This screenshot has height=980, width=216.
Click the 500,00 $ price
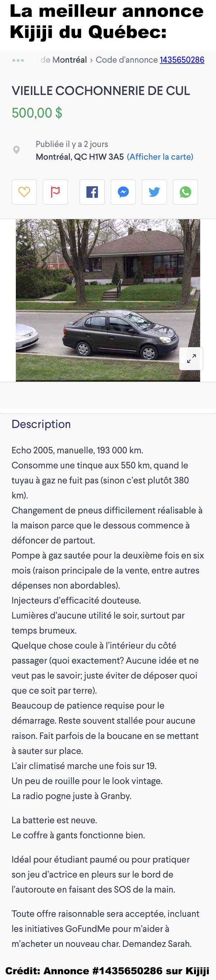[x=37, y=113]
